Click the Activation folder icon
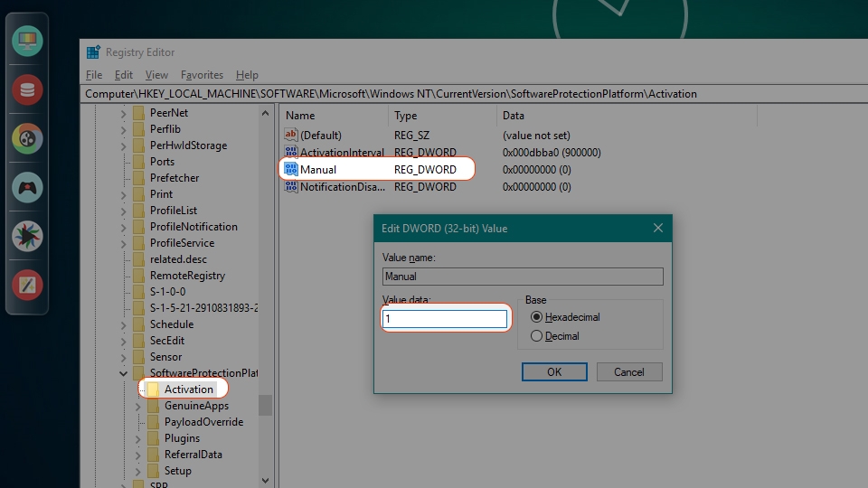This screenshot has height=488, width=868. point(154,389)
